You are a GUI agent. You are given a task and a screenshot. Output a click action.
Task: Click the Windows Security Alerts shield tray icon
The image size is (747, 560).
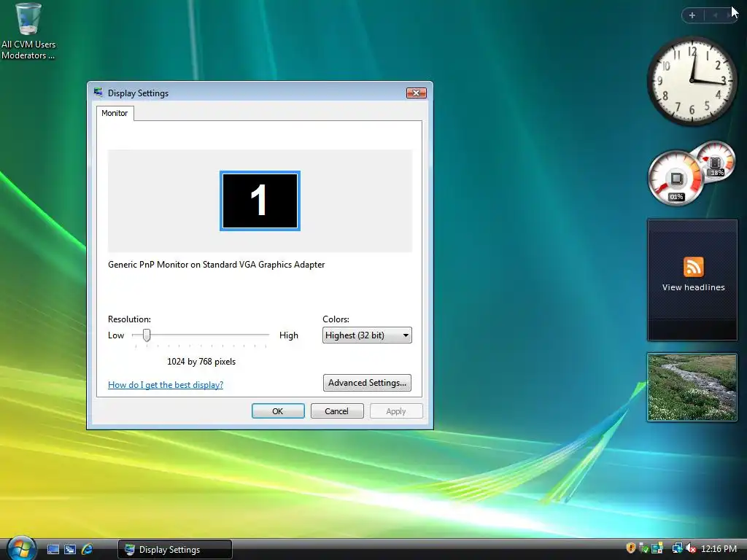coord(631,548)
